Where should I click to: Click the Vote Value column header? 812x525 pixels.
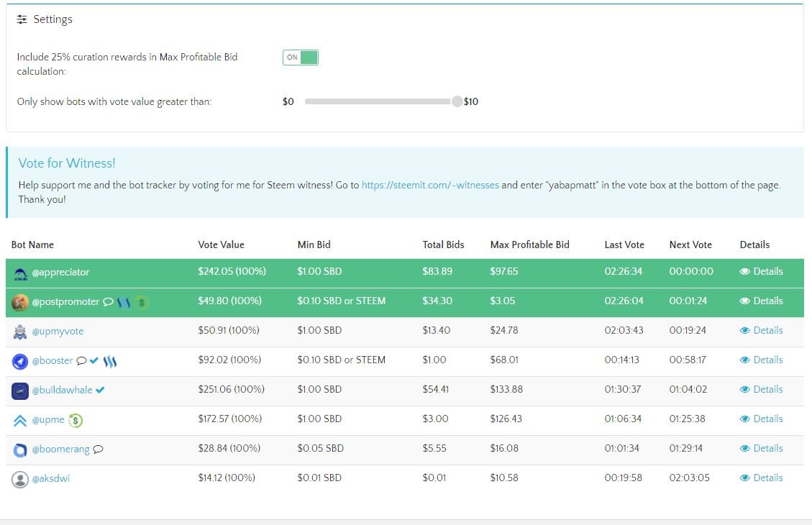tap(221, 245)
